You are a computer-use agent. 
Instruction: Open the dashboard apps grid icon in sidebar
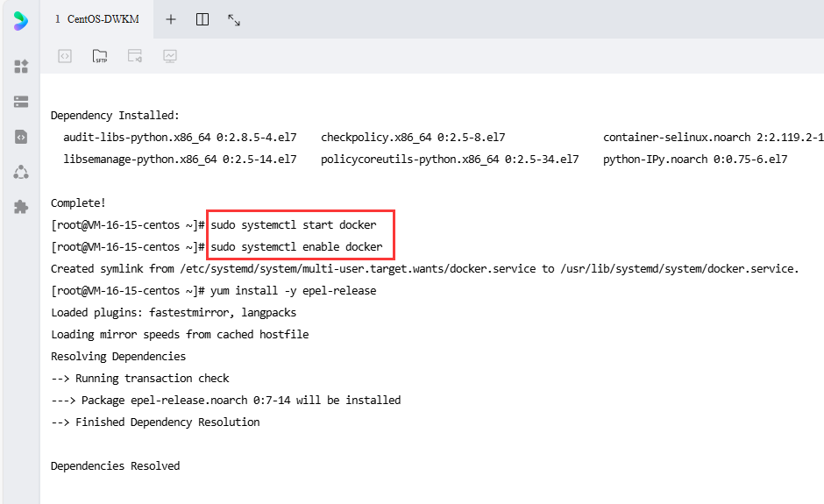click(x=21, y=67)
